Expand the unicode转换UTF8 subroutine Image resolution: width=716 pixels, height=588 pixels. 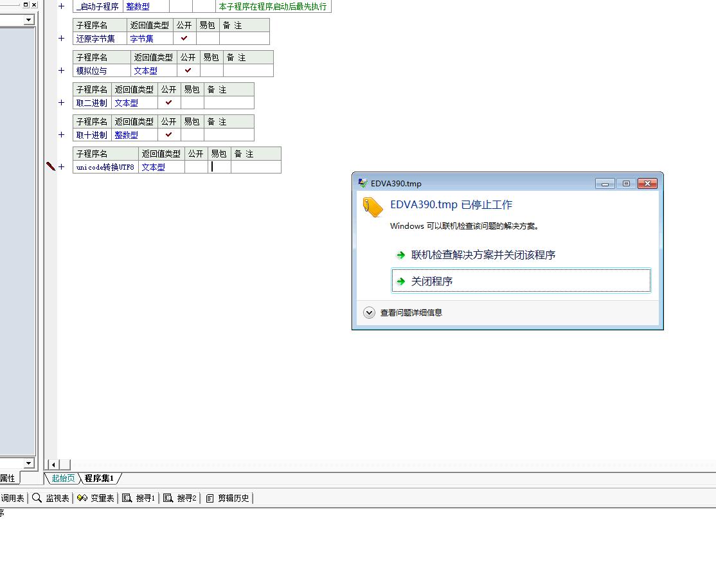(x=62, y=166)
